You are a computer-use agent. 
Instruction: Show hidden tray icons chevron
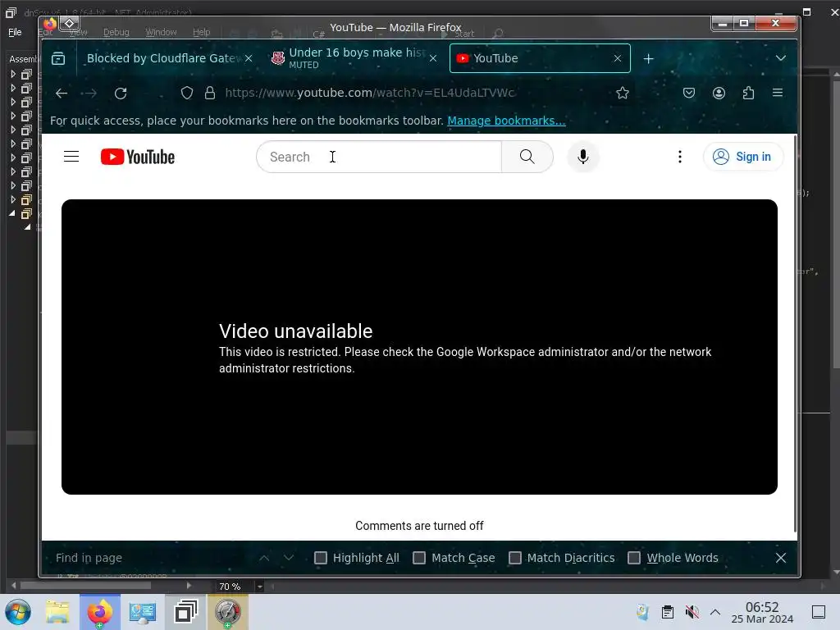coord(715,612)
